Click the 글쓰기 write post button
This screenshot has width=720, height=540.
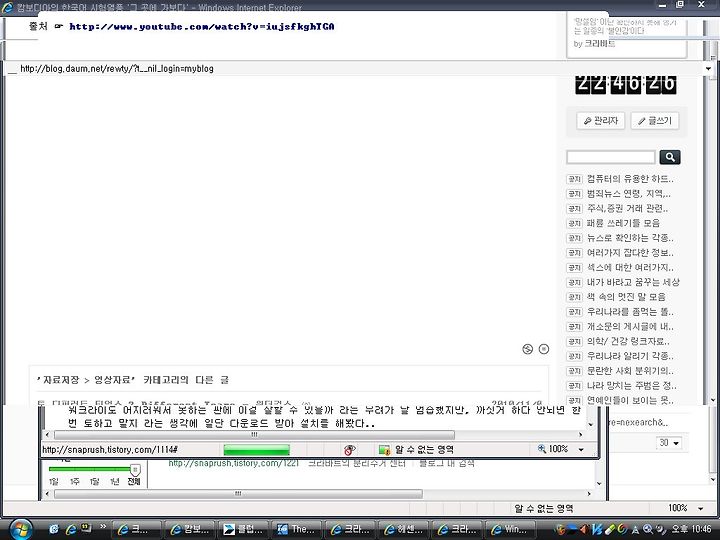pos(655,121)
